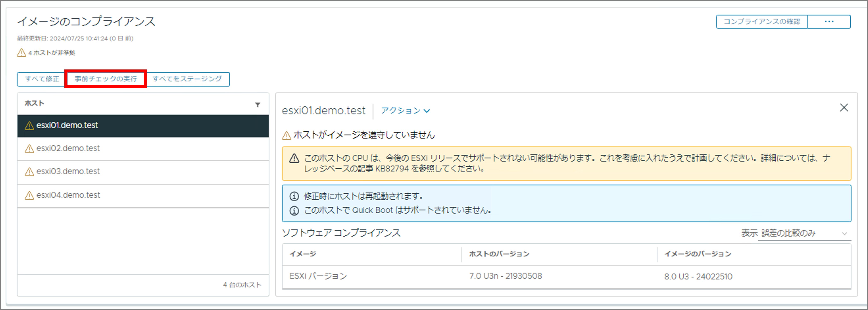The height and width of the screenshot is (310, 868).
Task: Open the アクション dropdown menu
Action: point(401,111)
